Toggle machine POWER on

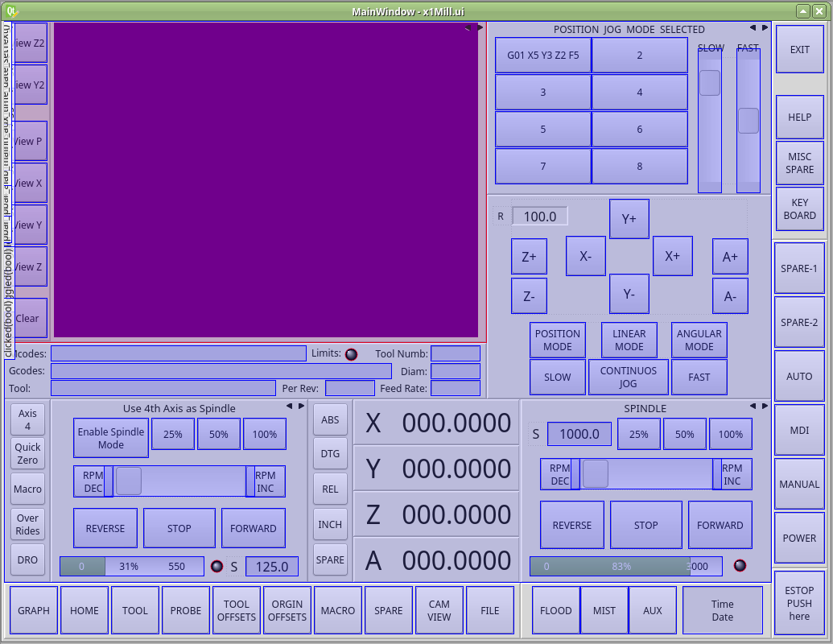pyautogui.click(x=799, y=538)
